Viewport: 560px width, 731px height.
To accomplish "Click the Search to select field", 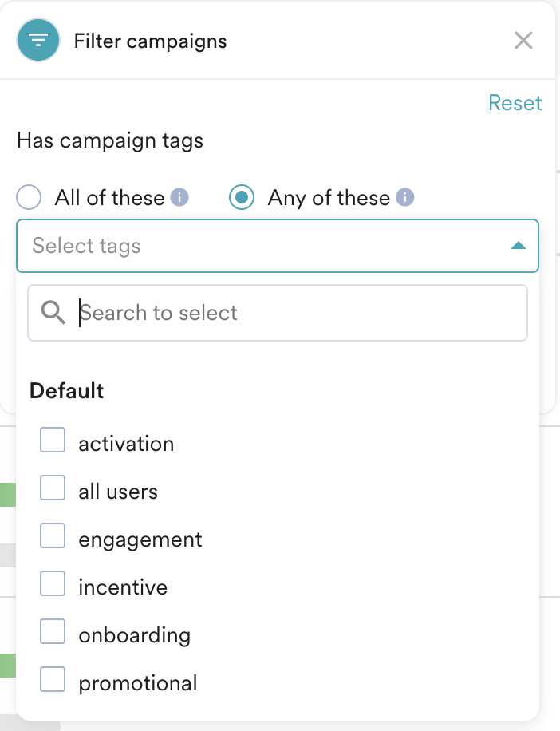I will 295,313.
